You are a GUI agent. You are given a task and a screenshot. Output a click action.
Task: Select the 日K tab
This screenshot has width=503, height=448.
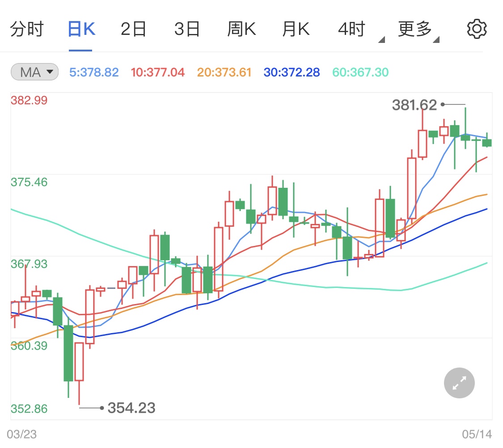[81, 29]
